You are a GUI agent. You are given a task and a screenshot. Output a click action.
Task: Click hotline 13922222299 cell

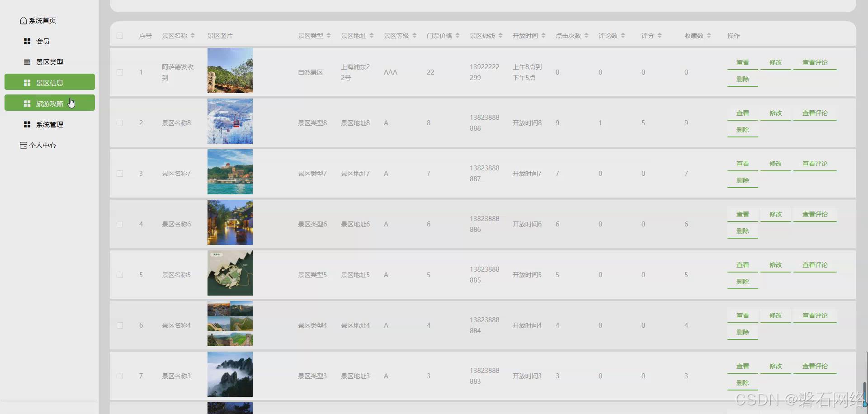[x=485, y=72]
